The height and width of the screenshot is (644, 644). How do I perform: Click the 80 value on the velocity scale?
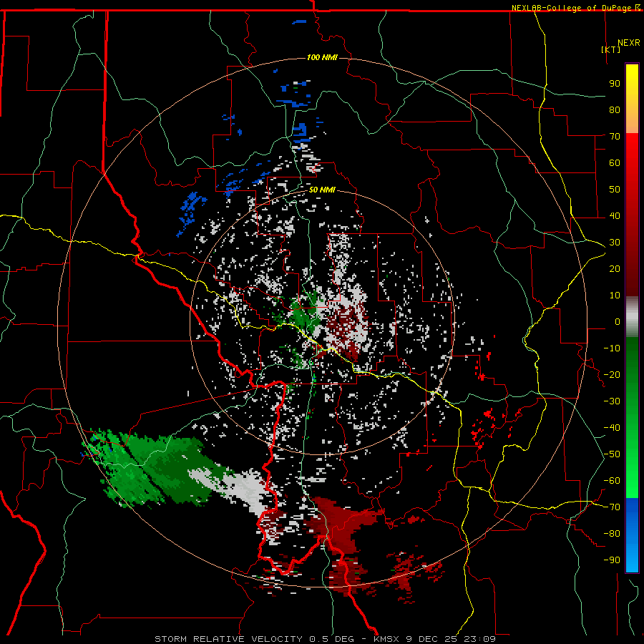tap(615, 109)
